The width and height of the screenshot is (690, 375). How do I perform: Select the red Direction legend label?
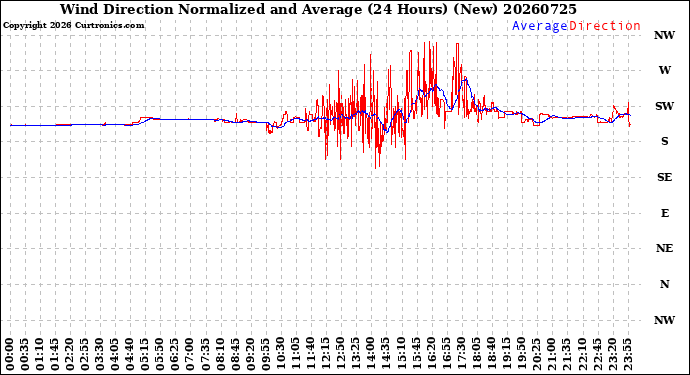605,26
